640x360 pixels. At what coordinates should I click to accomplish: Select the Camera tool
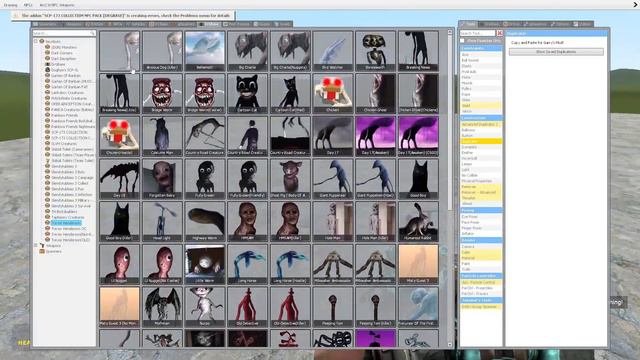(x=481, y=247)
